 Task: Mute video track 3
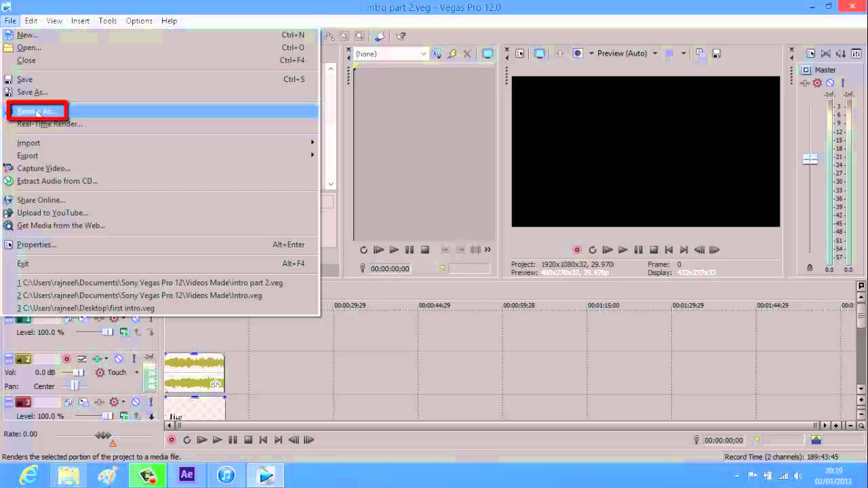(136, 402)
